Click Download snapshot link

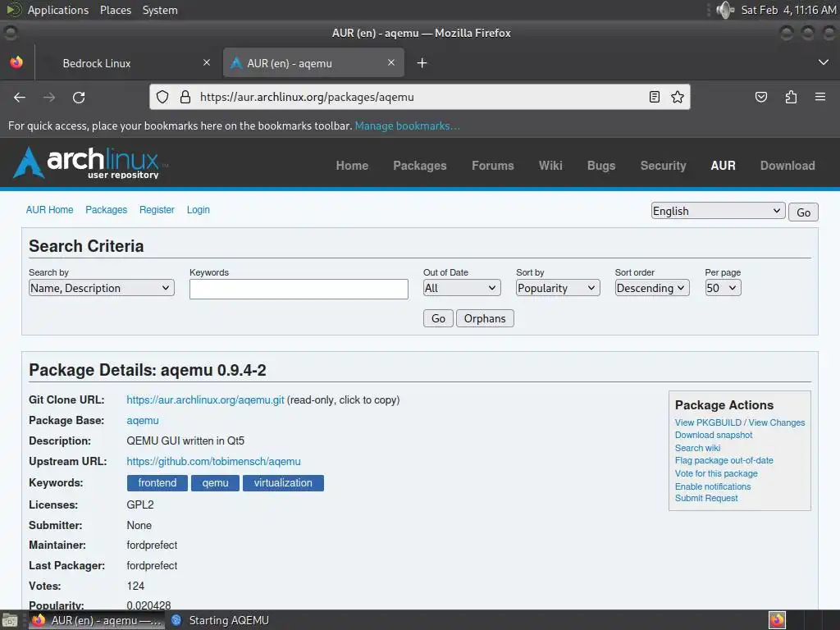tap(714, 435)
